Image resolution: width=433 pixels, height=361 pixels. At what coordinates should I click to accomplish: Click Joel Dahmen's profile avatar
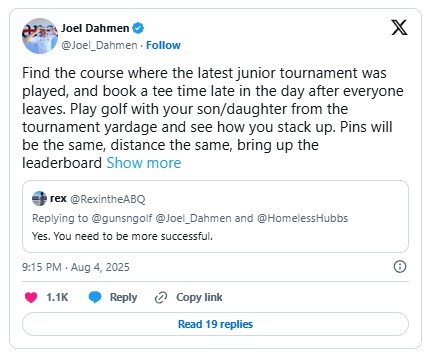point(40,36)
